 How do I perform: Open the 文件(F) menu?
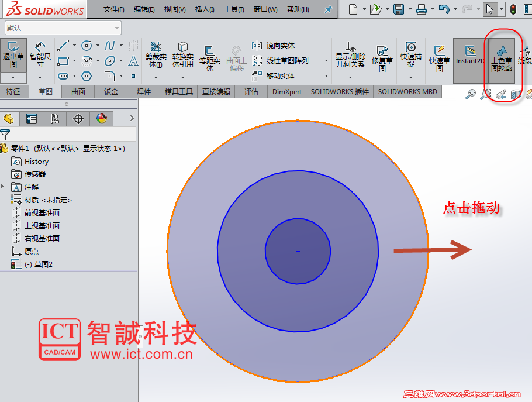(x=113, y=9)
